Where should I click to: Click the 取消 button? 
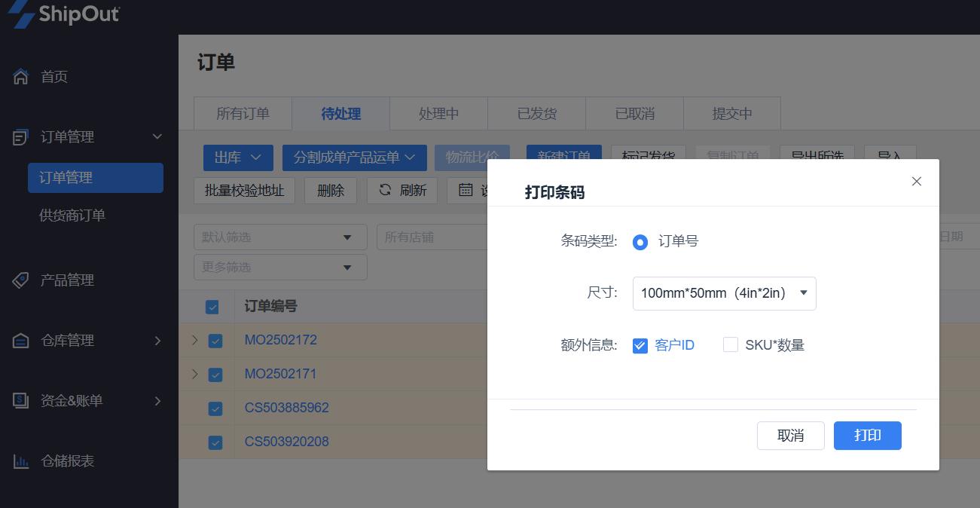click(790, 436)
